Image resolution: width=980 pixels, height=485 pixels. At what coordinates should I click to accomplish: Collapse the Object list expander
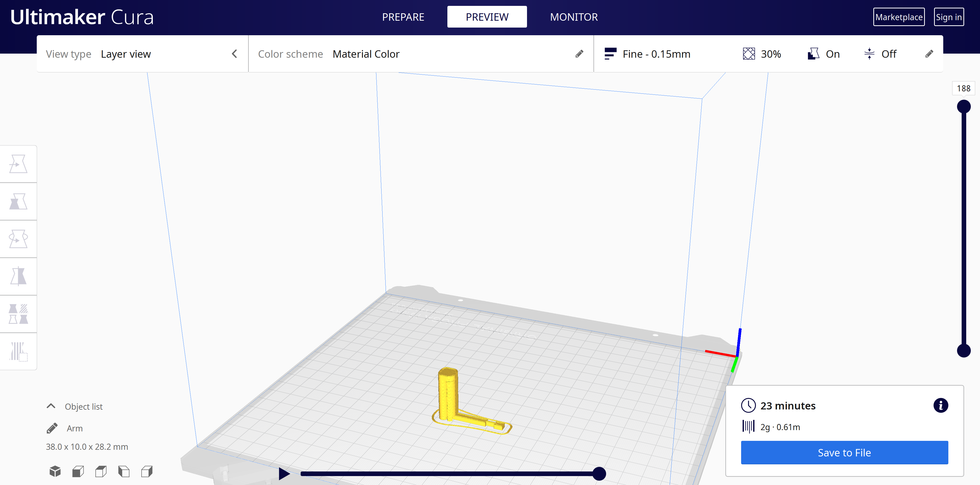pos(51,406)
